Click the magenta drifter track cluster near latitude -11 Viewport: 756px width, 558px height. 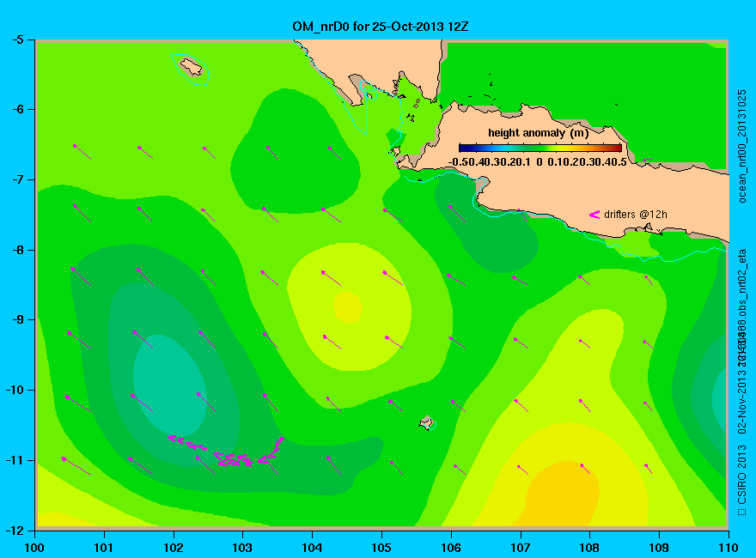tap(226, 452)
